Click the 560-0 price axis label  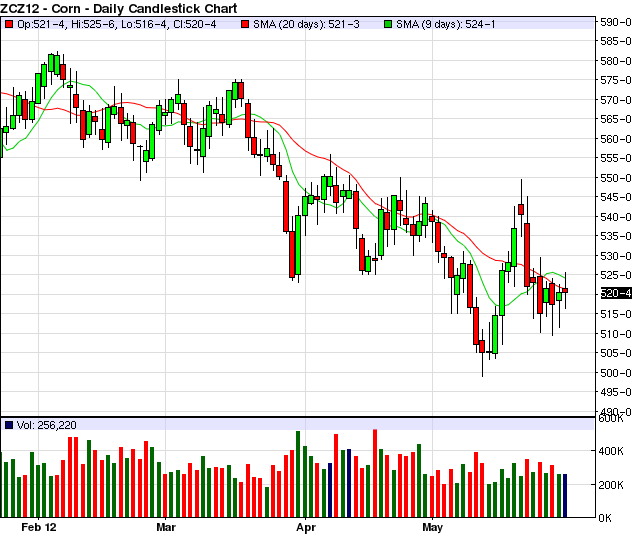click(x=616, y=139)
